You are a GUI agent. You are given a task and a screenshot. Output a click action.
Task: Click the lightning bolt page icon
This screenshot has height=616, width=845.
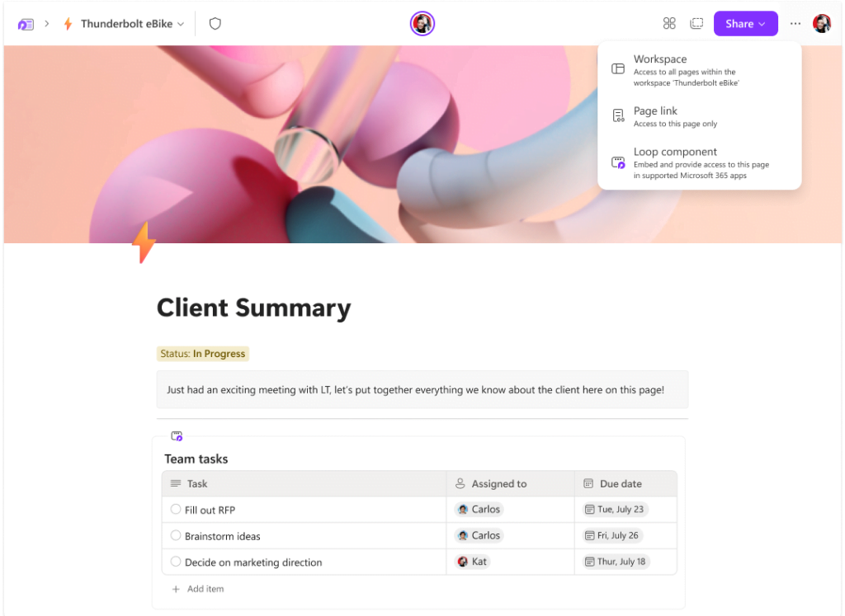(x=144, y=242)
